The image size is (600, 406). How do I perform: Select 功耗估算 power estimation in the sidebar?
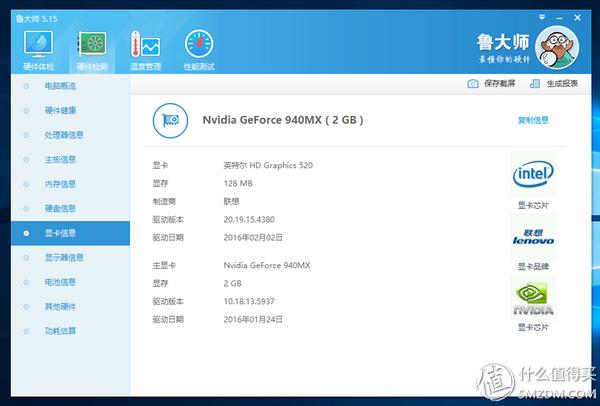(x=60, y=331)
